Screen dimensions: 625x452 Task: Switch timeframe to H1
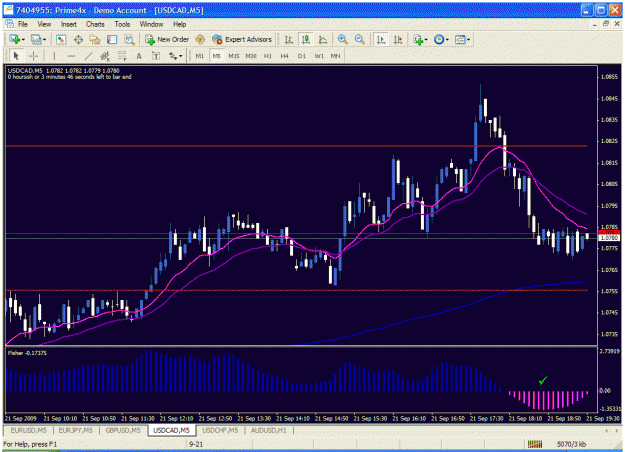[267, 56]
